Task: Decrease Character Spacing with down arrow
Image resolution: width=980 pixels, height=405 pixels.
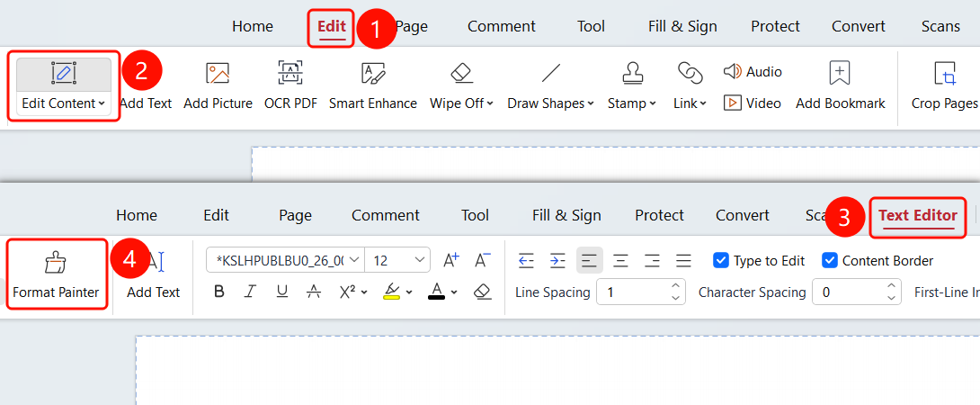Action: point(891,299)
